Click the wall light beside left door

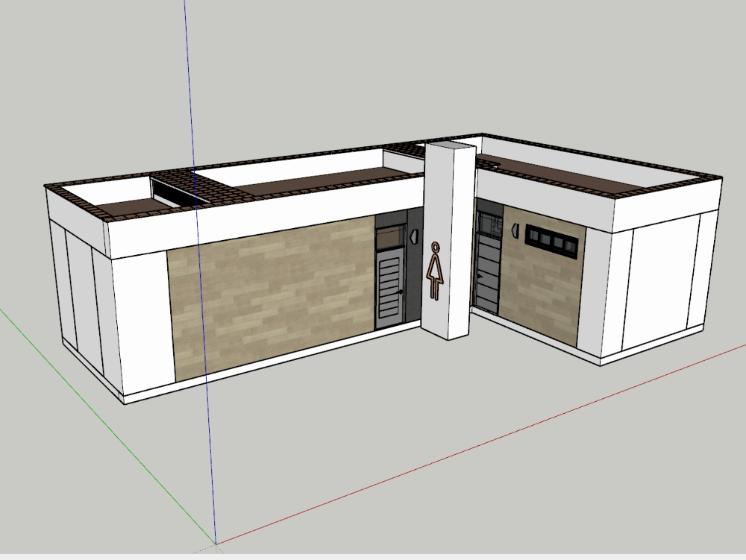(413, 236)
